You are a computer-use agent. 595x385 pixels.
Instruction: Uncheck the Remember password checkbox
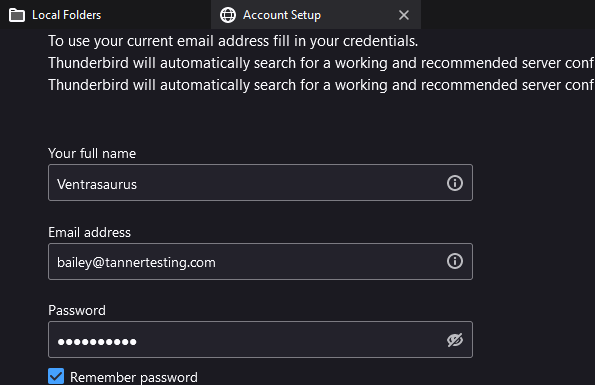coord(56,376)
